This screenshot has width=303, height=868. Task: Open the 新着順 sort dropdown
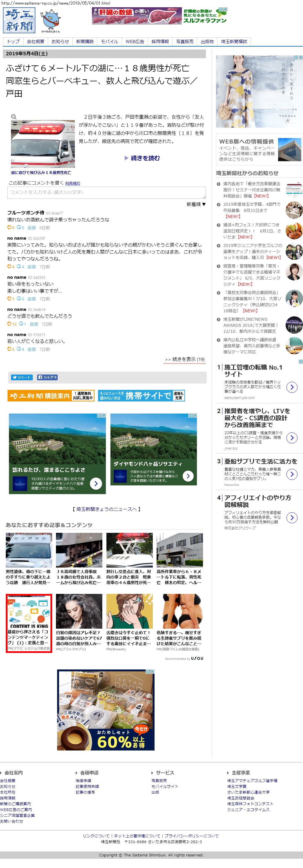(196, 204)
